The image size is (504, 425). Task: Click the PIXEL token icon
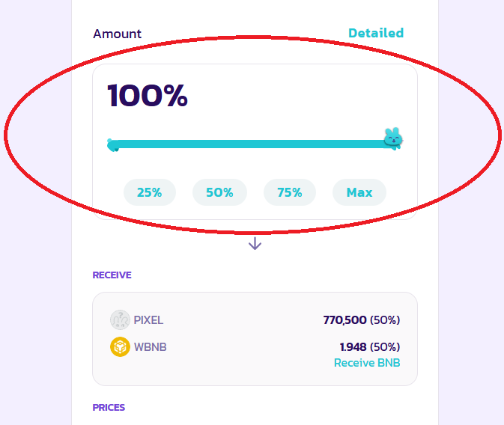coord(120,320)
